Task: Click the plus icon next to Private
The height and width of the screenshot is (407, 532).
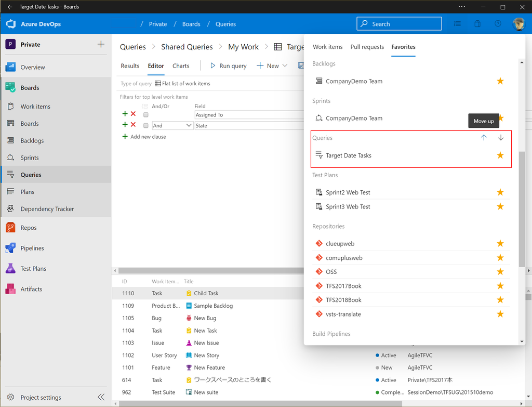Action: [x=101, y=44]
